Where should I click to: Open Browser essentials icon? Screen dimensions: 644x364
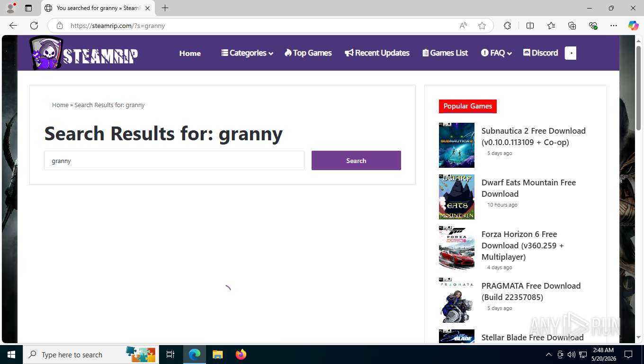[x=593, y=26]
